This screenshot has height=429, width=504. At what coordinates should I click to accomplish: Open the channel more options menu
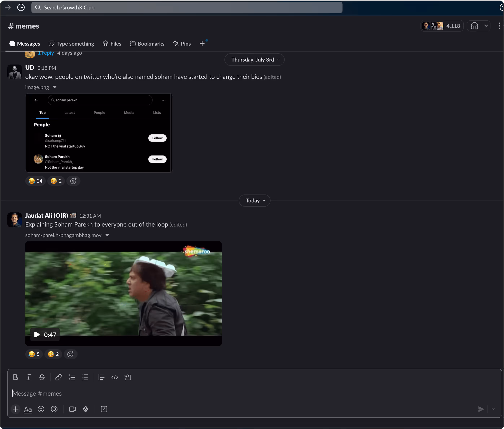(x=499, y=26)
